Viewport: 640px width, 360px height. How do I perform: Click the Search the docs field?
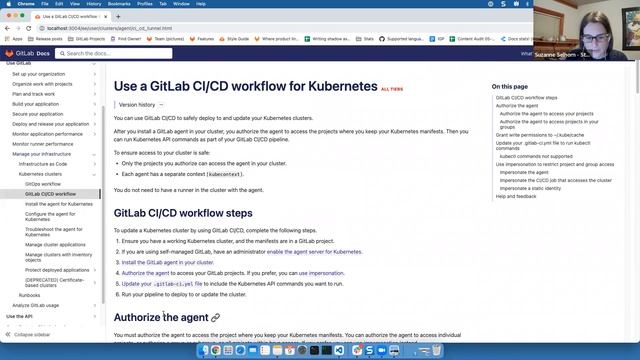(114, 53)
